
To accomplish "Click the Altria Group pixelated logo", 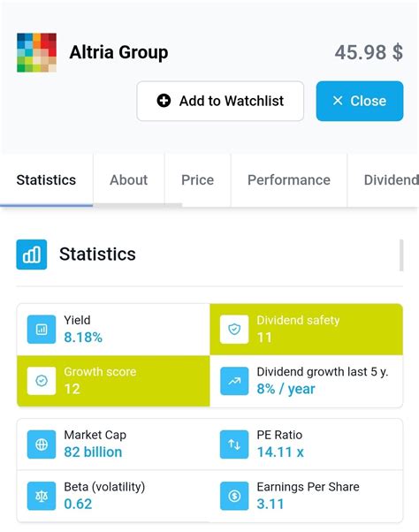I will point(36,53).
